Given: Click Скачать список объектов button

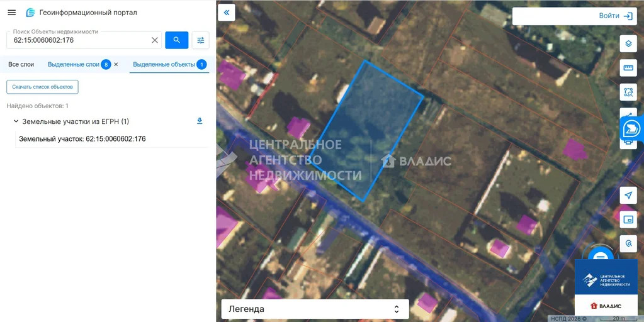Looking at the screenshot, I should pos(42,87).
